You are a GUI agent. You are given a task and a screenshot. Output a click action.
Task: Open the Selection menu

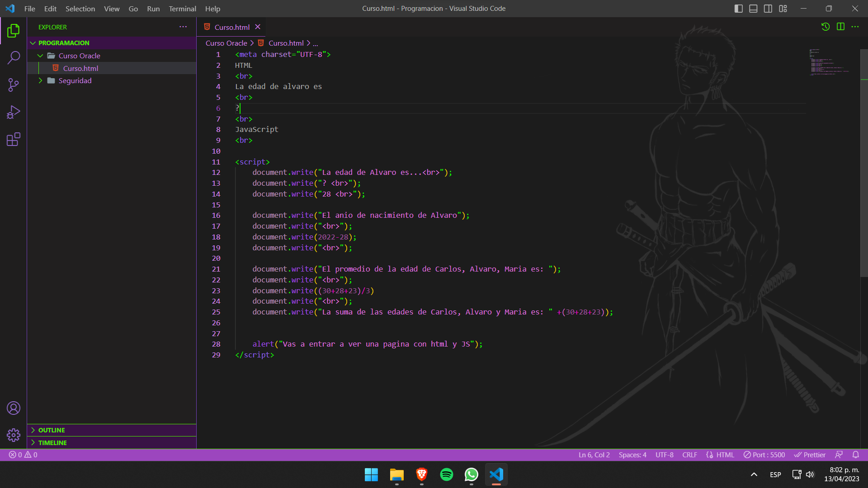coord(80,9)
